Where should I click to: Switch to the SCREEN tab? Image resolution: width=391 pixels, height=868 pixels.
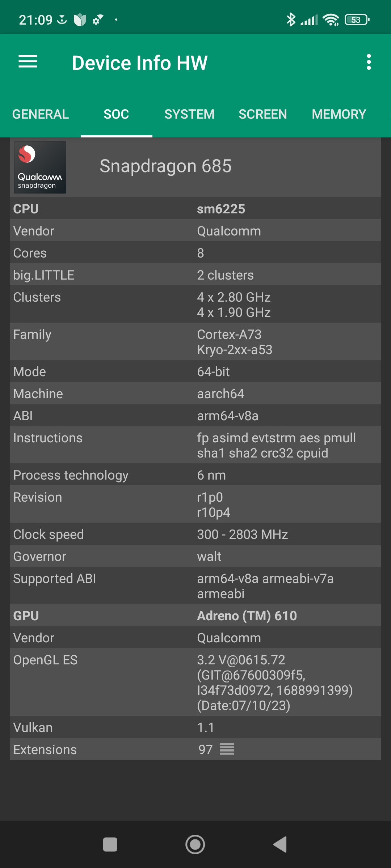262,114
